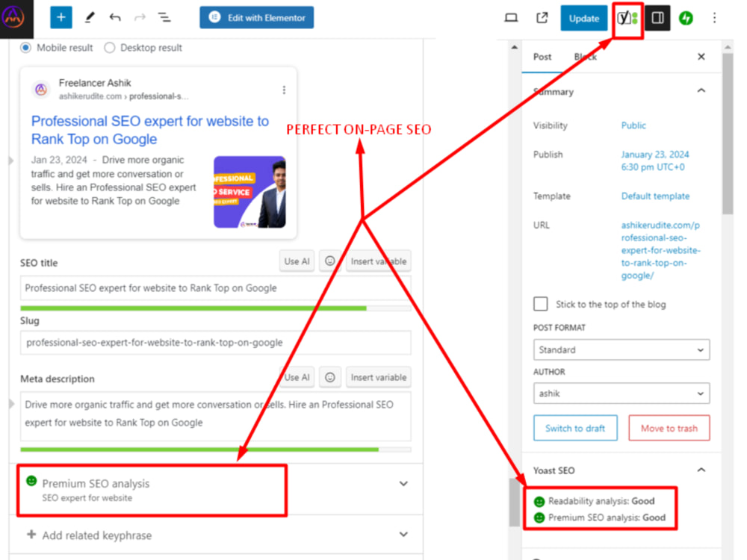
Task: Click the plus icon beside Add related keyphrase
Action: (x=31, y=535)
